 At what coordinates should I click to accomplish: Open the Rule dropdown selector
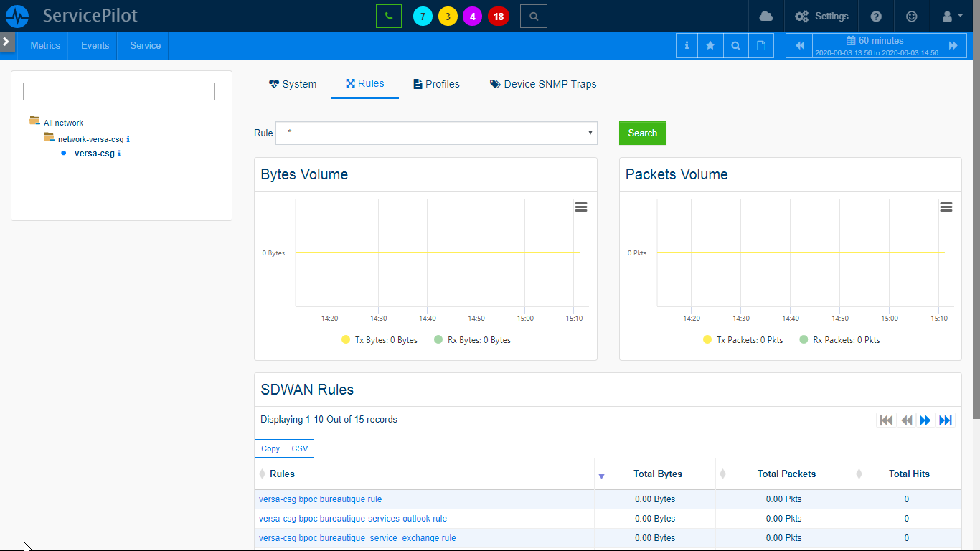pyautogui.click(x=436, y=133)
